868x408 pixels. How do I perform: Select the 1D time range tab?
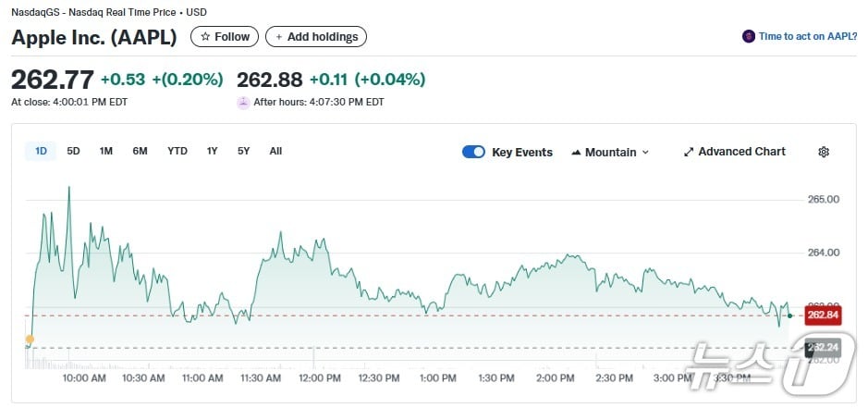click(41, 151)
